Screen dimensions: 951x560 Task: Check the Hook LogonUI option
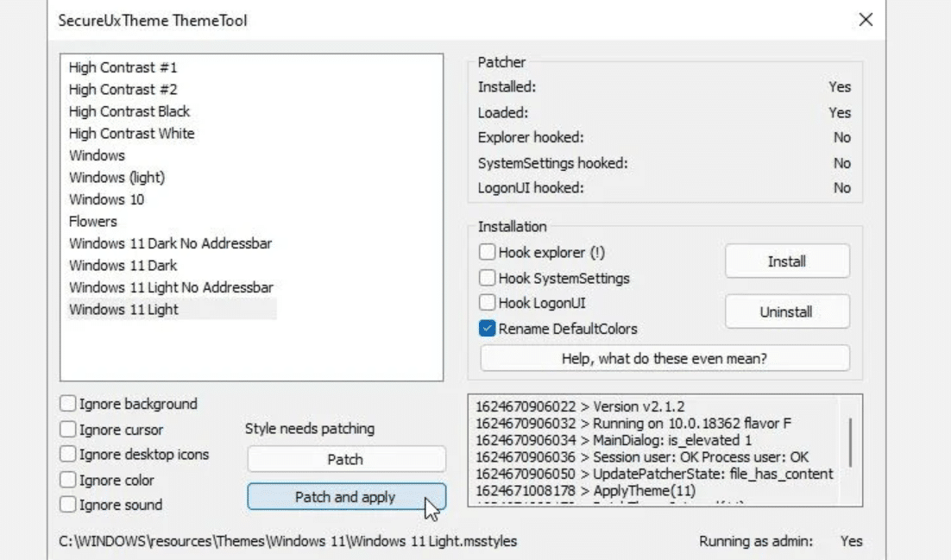pos(488,303)
